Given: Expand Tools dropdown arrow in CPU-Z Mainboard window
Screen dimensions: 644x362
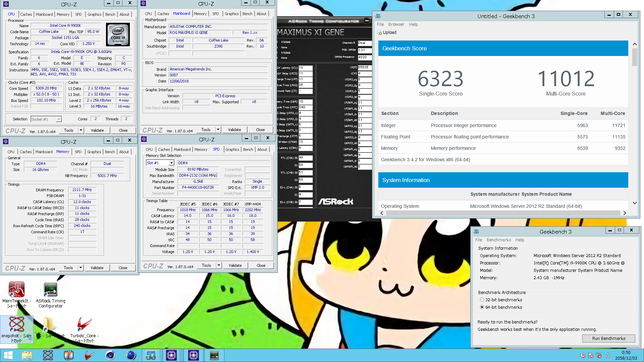Looking at the screenshot, I should pos(218,130).
